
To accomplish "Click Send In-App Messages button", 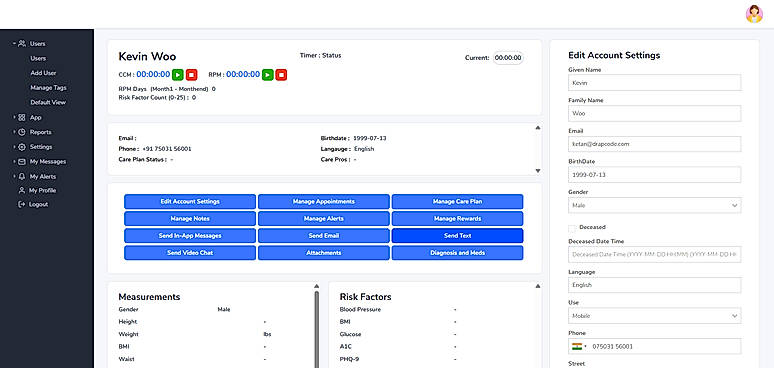I will 190,236.
